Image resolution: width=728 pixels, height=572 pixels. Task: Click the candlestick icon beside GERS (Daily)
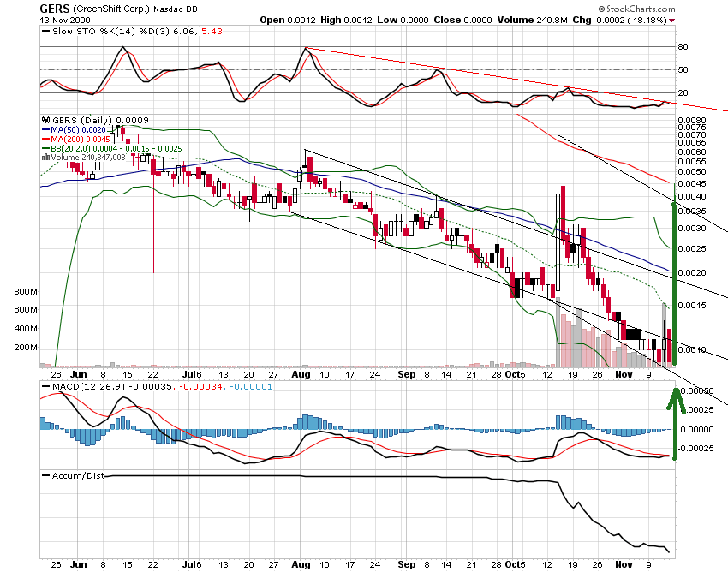pos(45,120)
